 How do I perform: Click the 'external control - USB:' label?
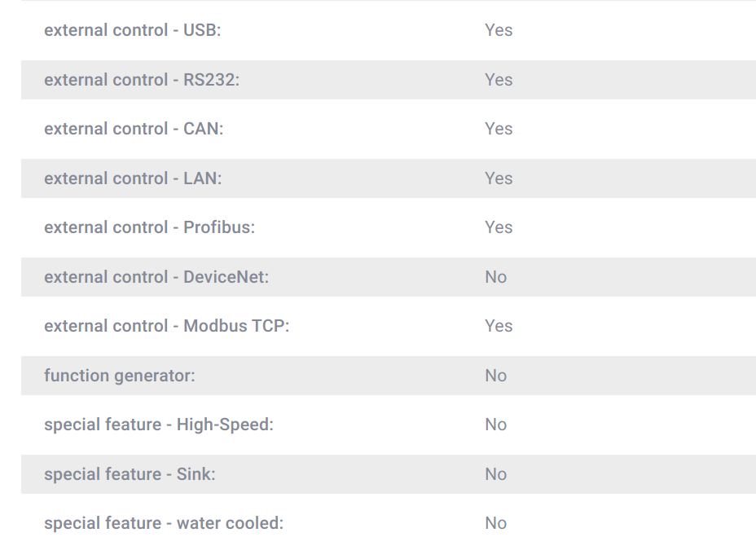133,30
